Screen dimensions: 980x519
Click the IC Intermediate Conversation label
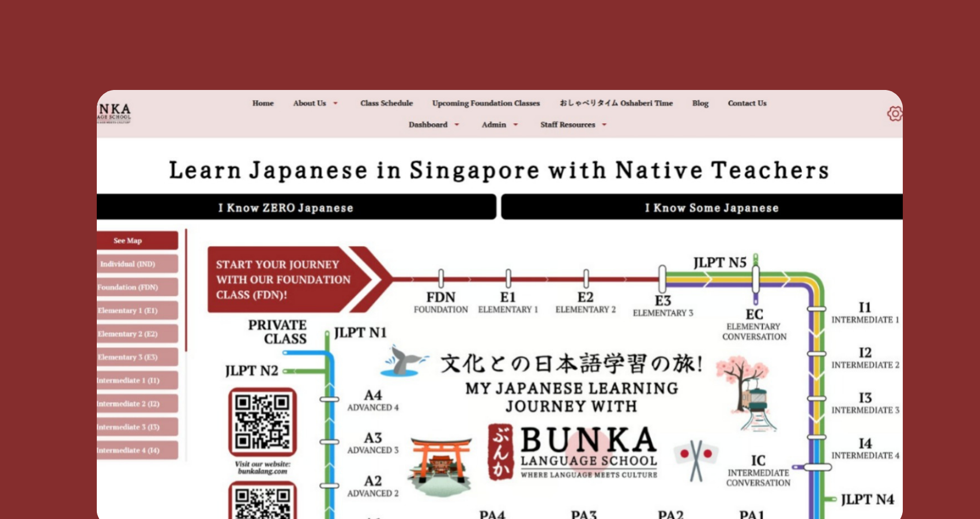[759, 471]
